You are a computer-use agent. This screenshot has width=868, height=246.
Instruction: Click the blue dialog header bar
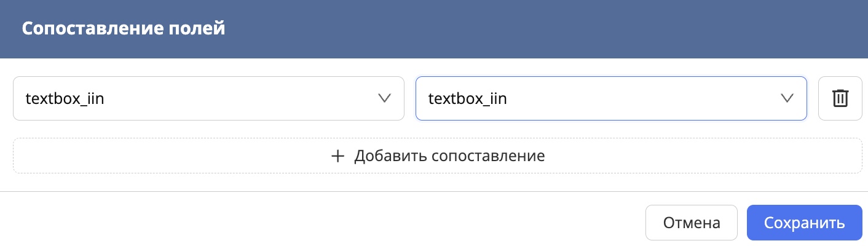click(492, 29)
